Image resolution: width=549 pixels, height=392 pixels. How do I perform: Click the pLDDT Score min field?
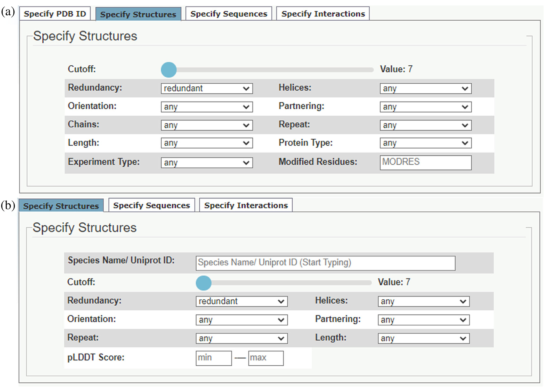click(214, 358)
